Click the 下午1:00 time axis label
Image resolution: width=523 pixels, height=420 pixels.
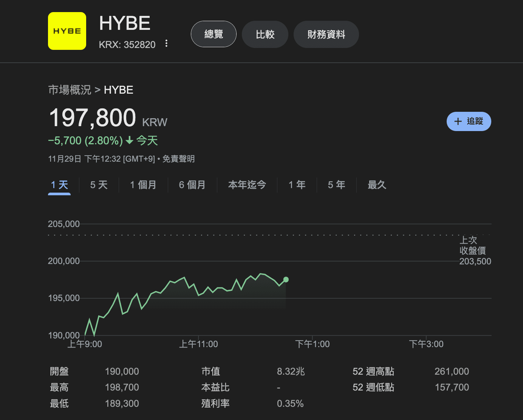pos(313,344)
